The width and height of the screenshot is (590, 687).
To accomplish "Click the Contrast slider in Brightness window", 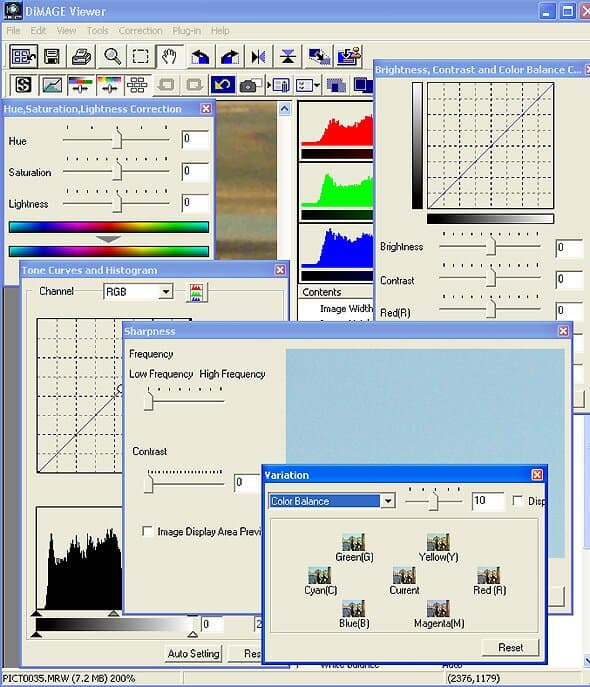I will [491, 277].
